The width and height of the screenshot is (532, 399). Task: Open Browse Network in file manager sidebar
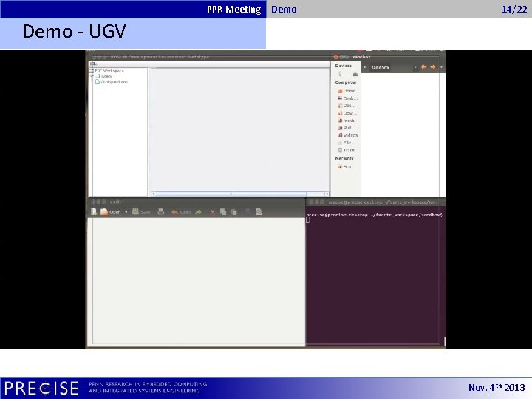(346, 166)
